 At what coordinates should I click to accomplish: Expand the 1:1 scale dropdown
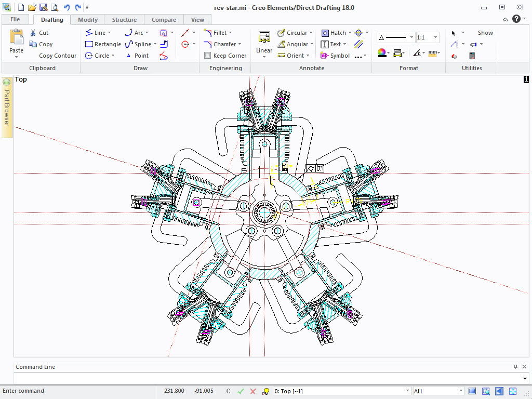(435, 37)
